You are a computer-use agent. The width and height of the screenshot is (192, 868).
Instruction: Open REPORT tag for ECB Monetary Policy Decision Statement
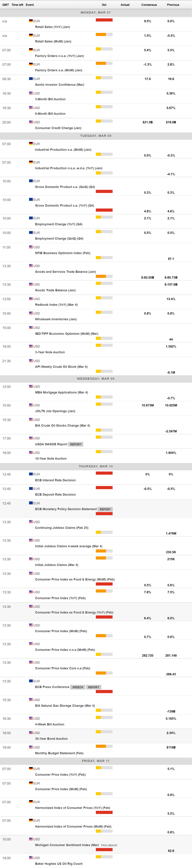point(105,509)
